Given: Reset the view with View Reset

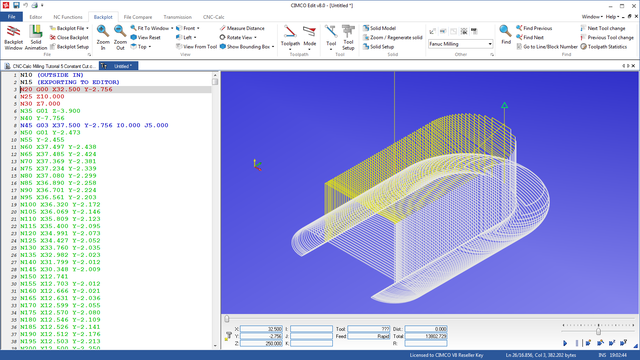Looking at the screenshot, I should pyautogui.click(x=145, y=38).
